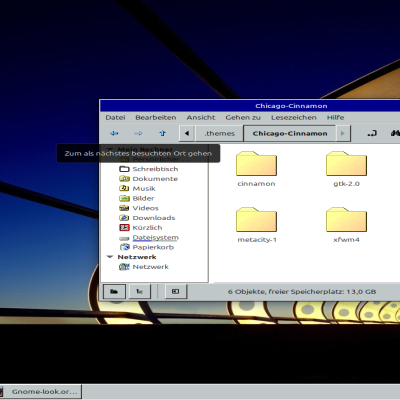Select Kürzlich in the sidebar

click(x=141, y=228)
